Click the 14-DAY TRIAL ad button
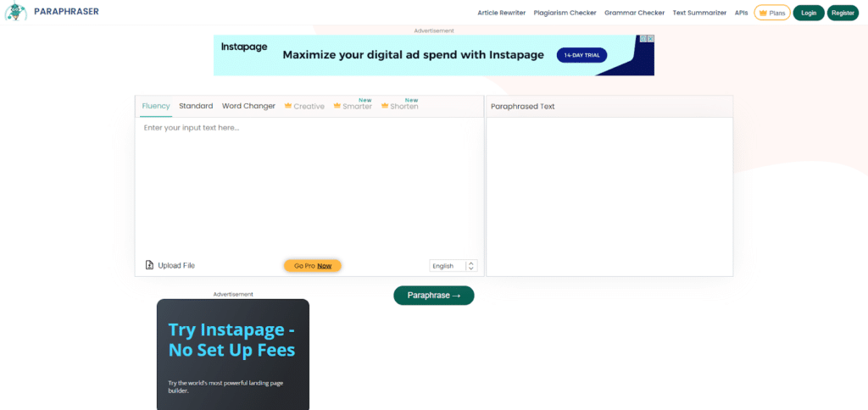868x410 pixels. (581, 55)
